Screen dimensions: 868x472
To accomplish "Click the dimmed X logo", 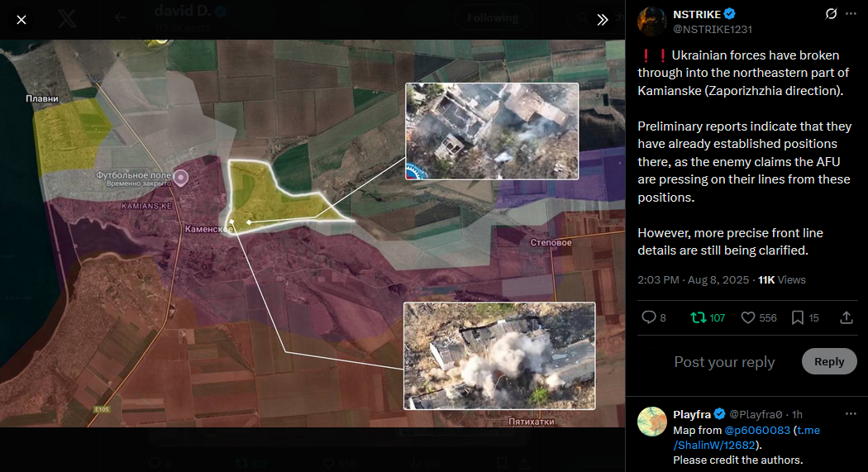I will coord(68,19).
